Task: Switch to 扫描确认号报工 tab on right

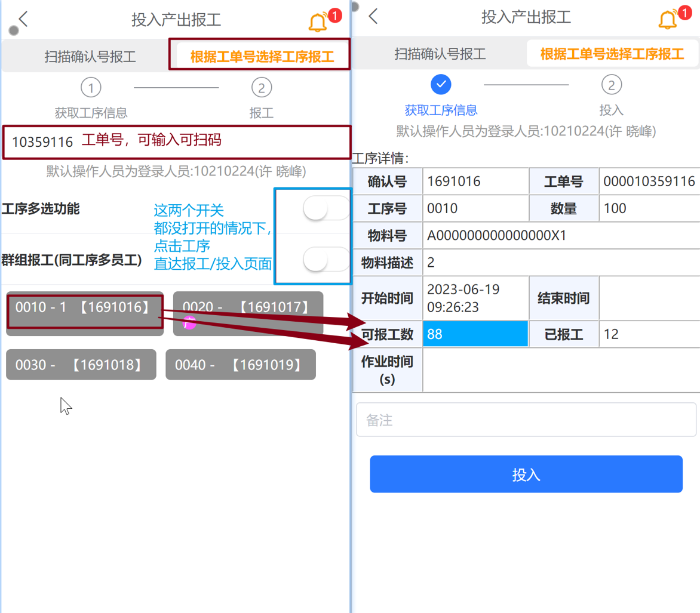Action: (x=440, y=54)
